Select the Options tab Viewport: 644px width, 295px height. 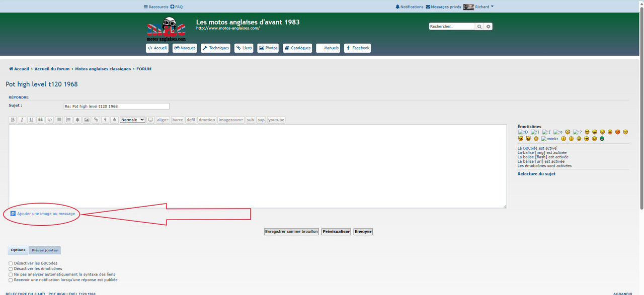click(x=18, y=250)
